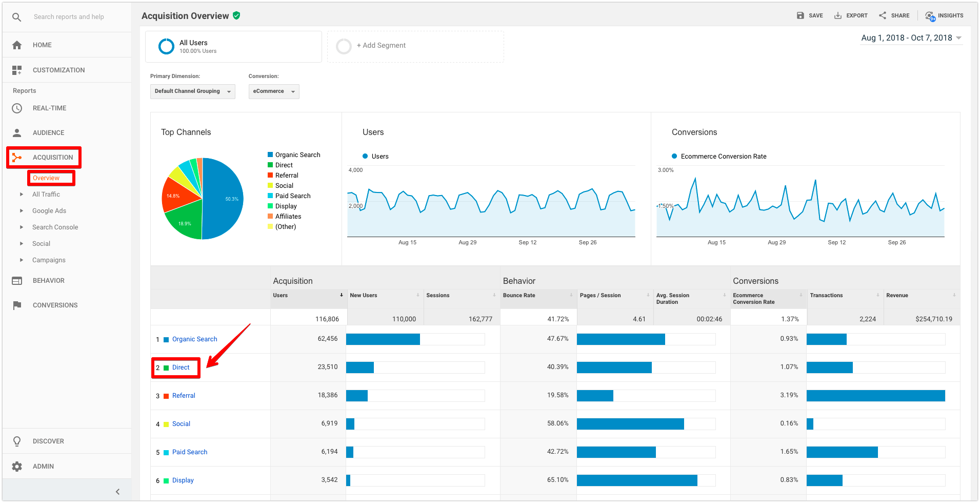
Task: Click the Top Channels pie chart
Action: pyautogui.click(x=203, y=199)
